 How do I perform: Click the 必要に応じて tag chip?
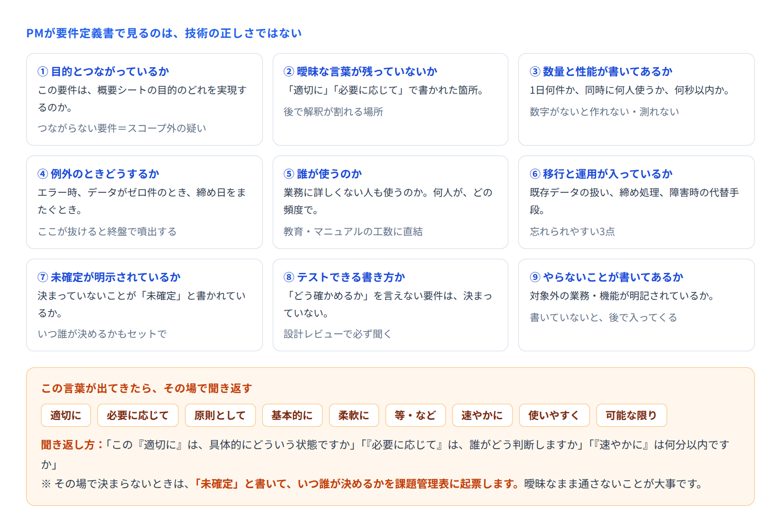138,415
